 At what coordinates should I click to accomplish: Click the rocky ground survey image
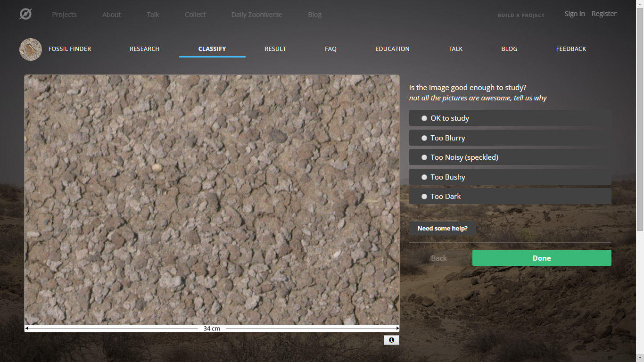tap(212, 199)
